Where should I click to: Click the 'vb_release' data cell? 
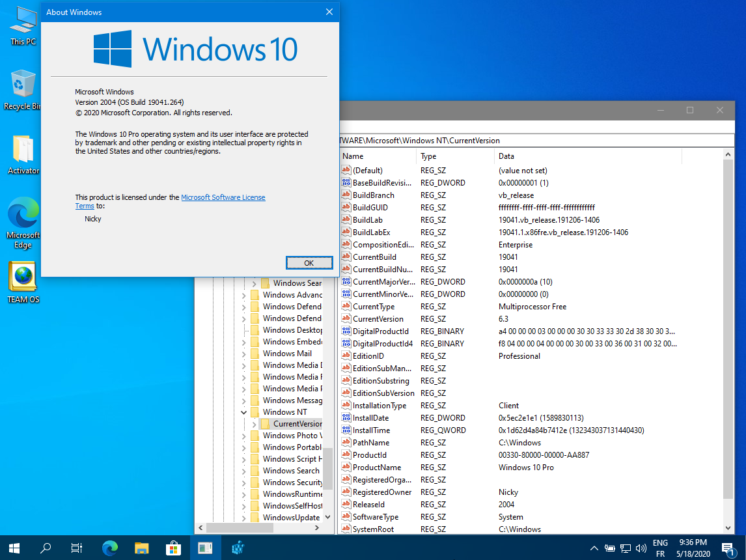pos(516,195)
